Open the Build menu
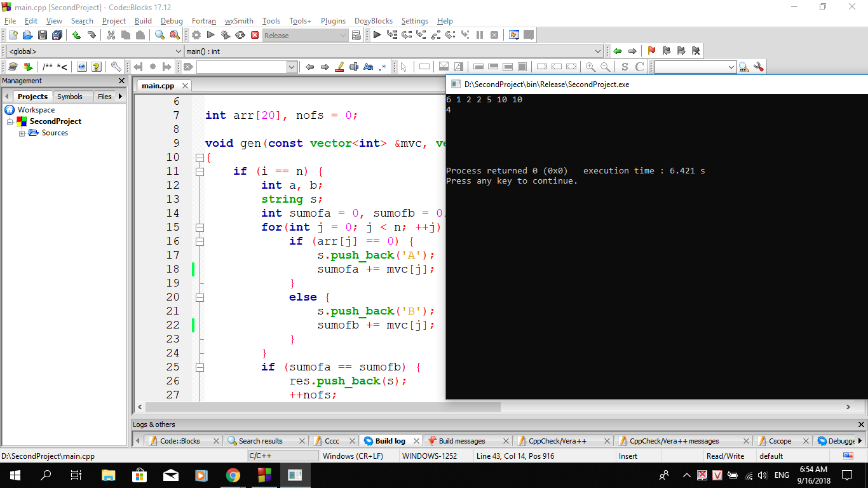Image resolution: width=868 pixels, height=488 pixels. [143, 21]
